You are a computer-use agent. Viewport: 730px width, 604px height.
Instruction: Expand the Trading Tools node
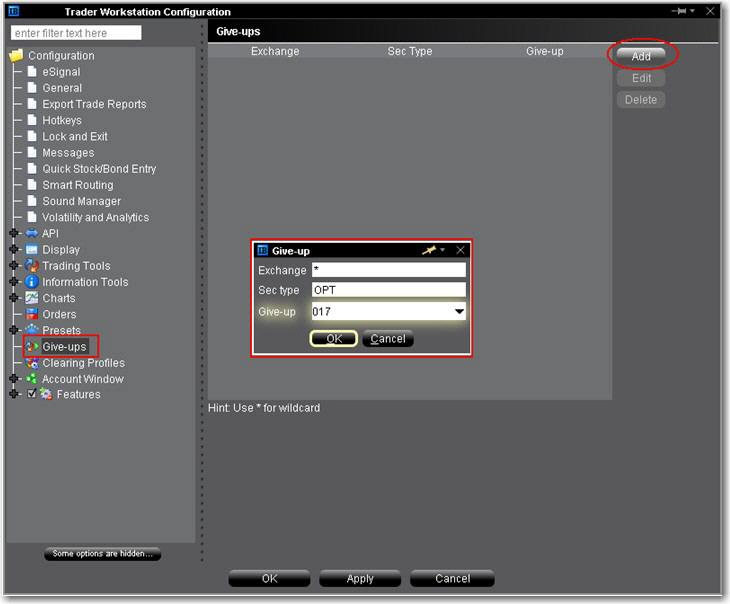pyautogui.click(x=14, y=266)
